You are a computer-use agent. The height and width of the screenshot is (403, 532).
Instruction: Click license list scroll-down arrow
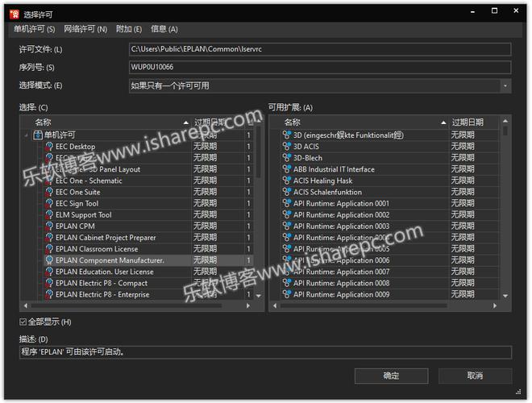(x=259, y=296)
